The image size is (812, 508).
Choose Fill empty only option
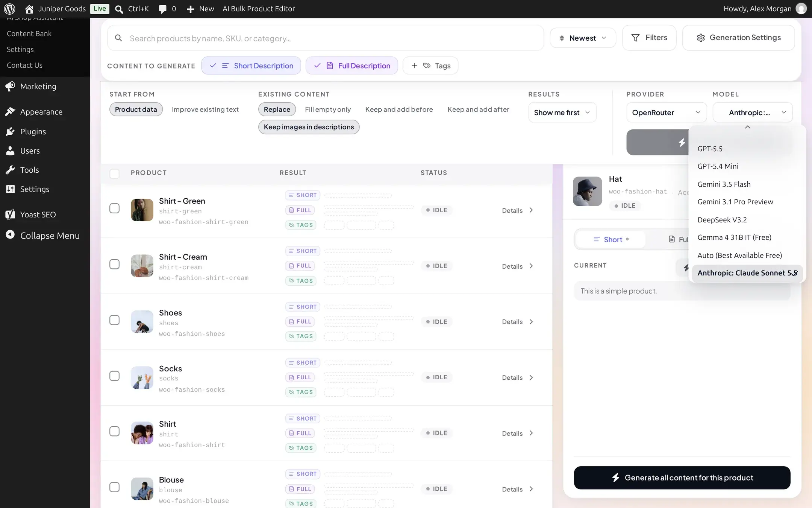(328, 109)
